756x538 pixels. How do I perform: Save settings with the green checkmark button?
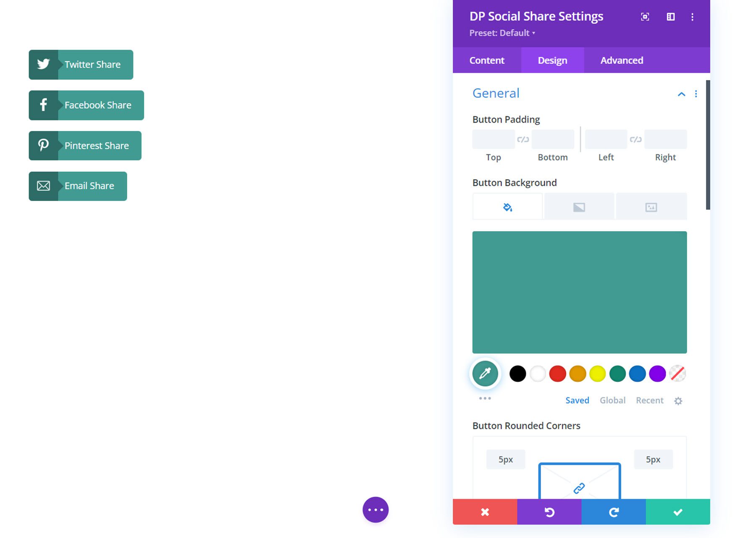coord(677,512)
